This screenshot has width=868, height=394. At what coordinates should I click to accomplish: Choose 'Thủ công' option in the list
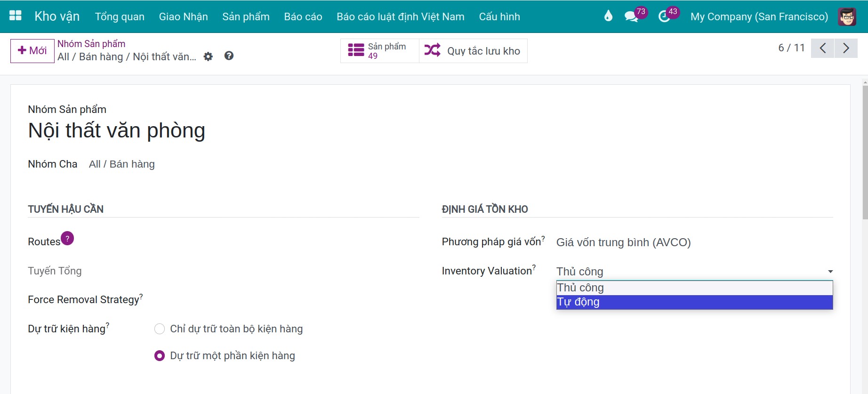[x=695, y=288]
